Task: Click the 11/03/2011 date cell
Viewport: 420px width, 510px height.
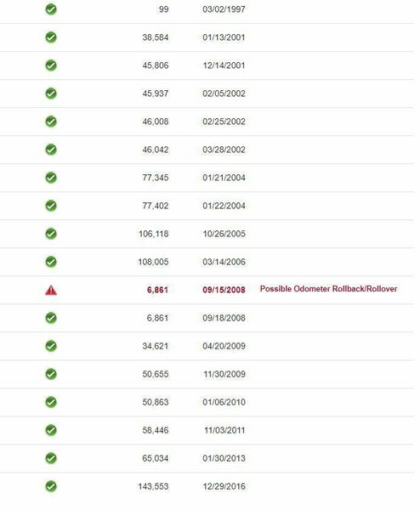Action: coord(224,430)
